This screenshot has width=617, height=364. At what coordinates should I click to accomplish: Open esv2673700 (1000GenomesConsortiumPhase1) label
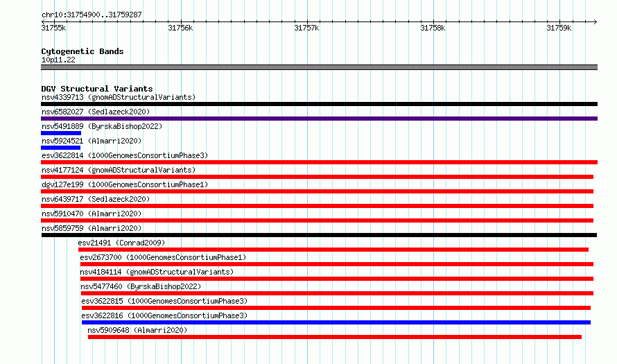point(163,257)
